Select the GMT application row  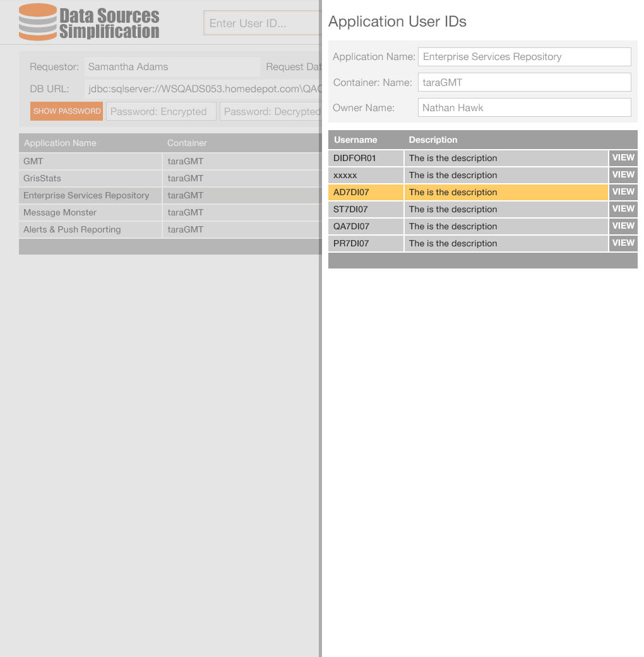(x=170, y=161)
